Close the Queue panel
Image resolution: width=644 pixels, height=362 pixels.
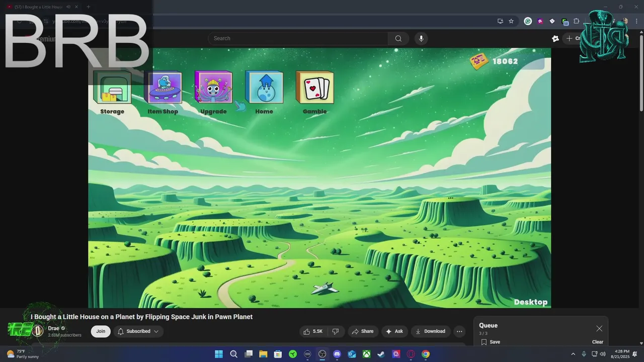click(x=599, y=328)
